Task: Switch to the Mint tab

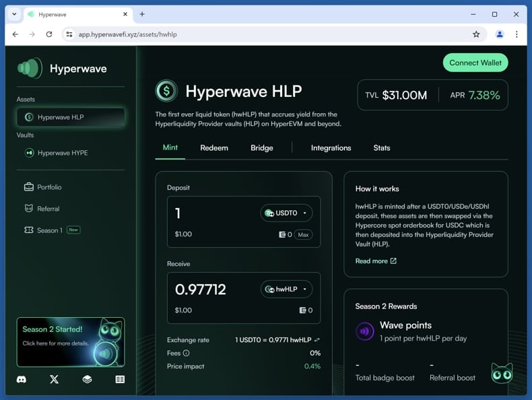Action: [170, 147]
